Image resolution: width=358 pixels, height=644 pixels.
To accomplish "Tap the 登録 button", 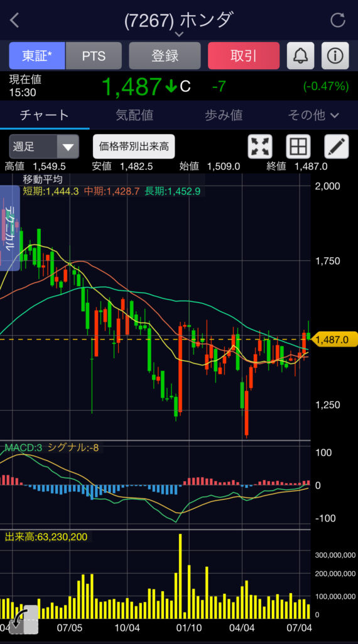I will point(165,55).
